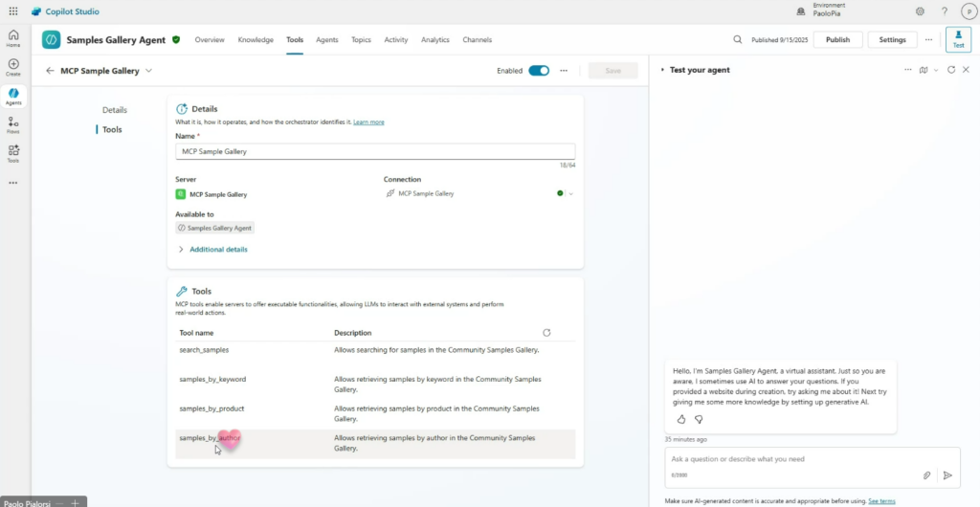Switch to the Agents tab
Screen dimensions: 980x507
[x=327, y=39]
